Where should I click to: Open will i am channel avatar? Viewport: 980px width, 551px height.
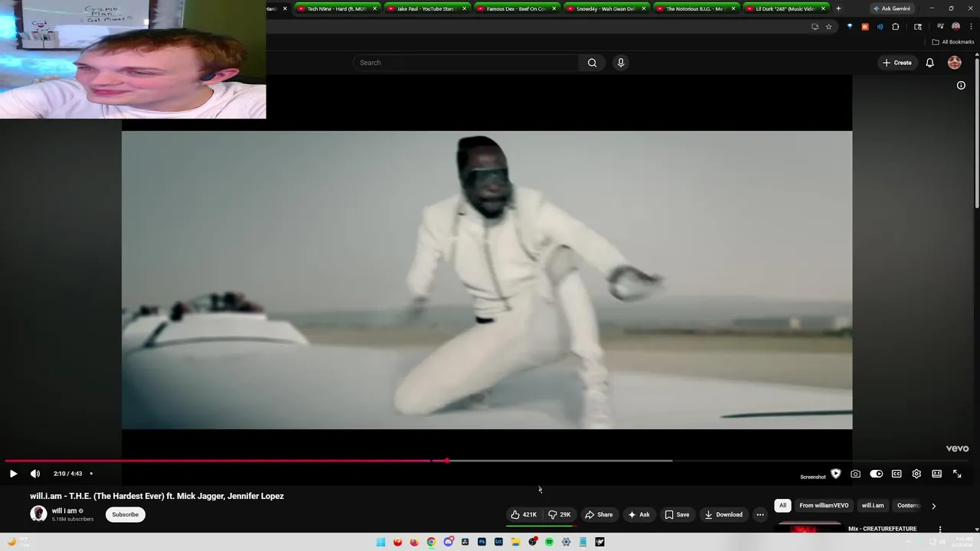coord(38,514)
